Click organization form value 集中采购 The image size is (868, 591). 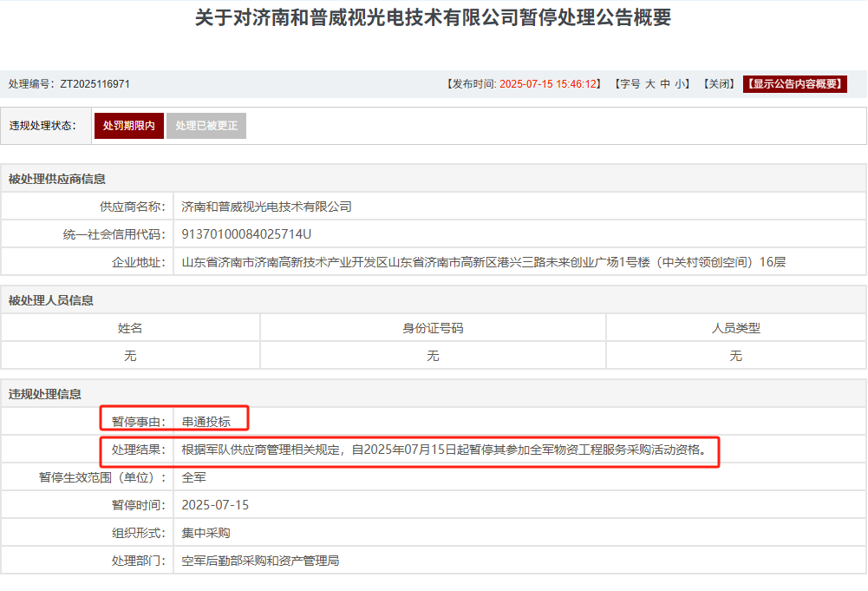[206, 532]
